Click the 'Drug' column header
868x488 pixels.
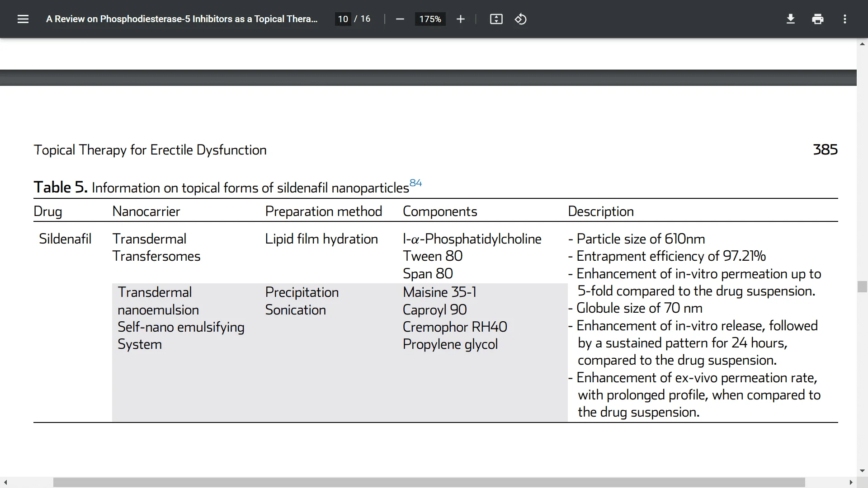[x=48, y=211]
